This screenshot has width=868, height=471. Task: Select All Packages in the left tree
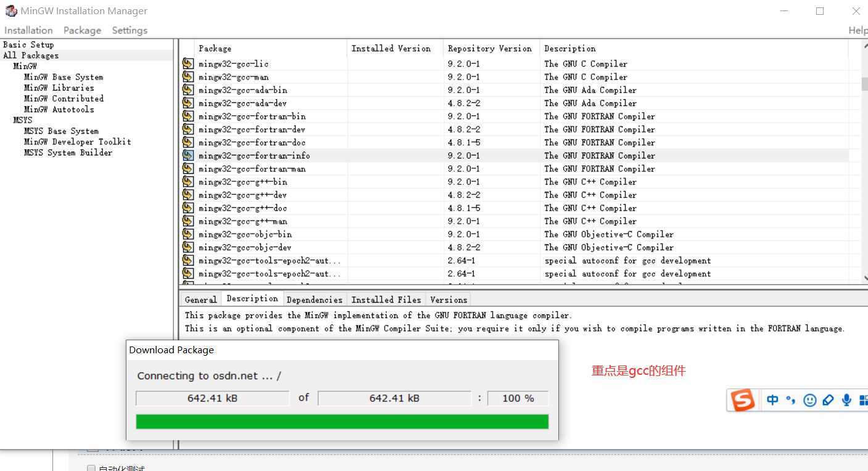(31, 55)
